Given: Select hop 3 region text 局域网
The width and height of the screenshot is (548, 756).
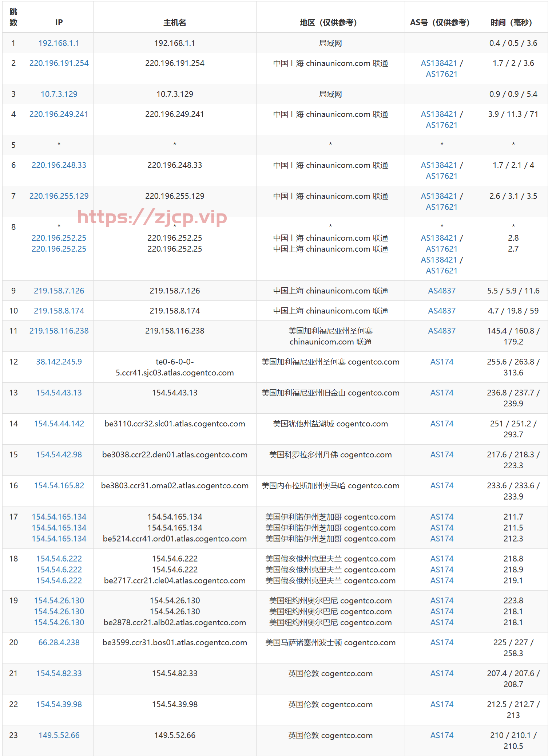Looking at the screenshot, I should [x=330, y=94].
